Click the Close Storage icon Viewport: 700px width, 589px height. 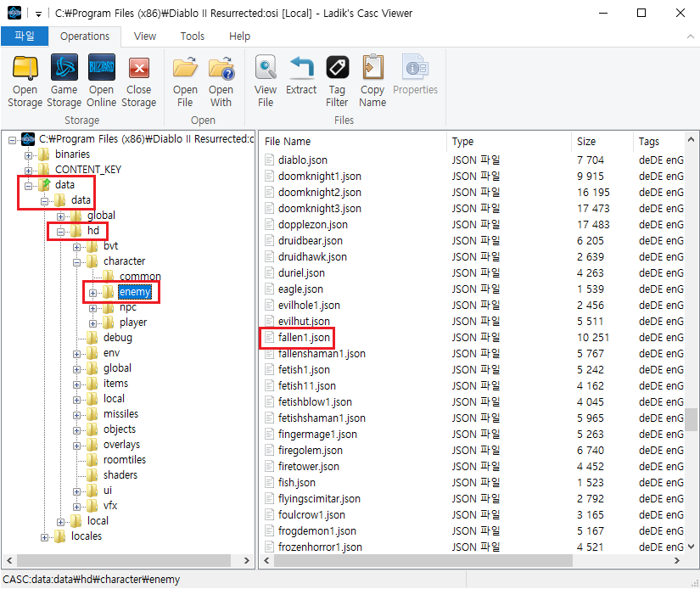[x=139, y=69]
